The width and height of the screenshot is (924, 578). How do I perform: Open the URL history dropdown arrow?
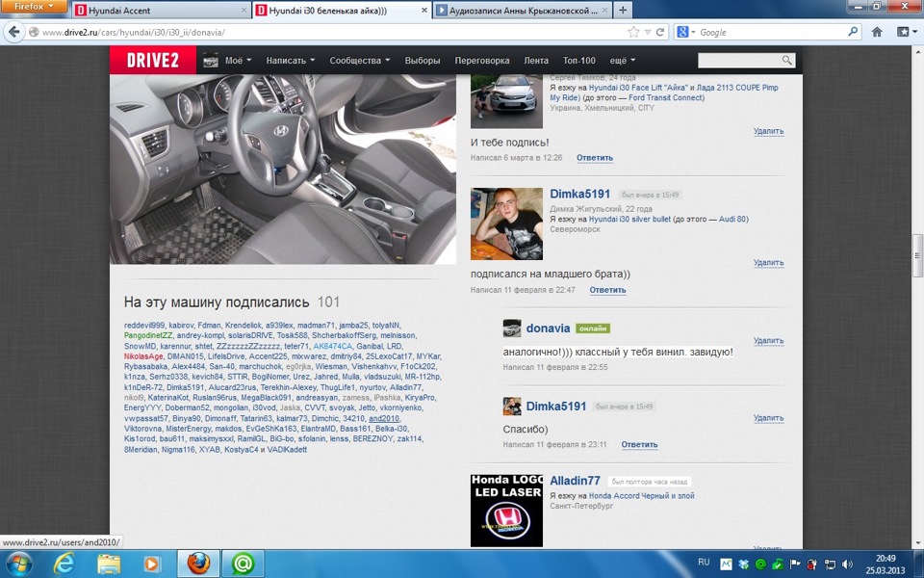648,33
